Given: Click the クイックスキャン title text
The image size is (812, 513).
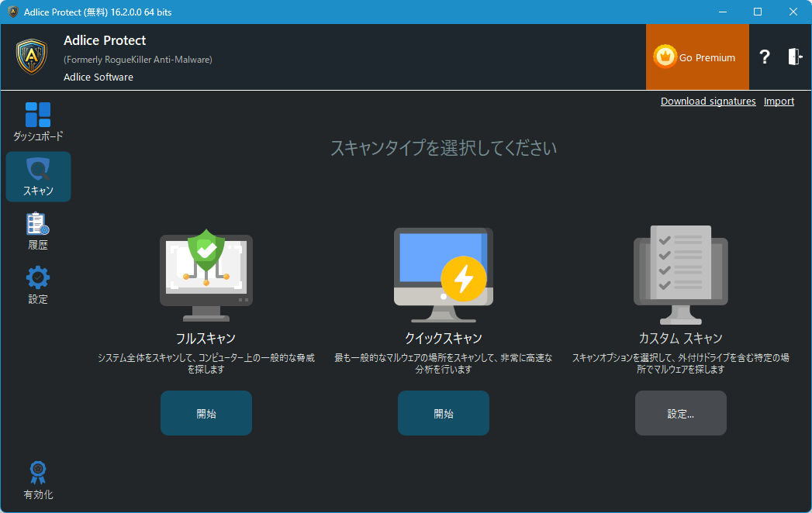Looking at the screenshot, I should (x=444, y=339).
